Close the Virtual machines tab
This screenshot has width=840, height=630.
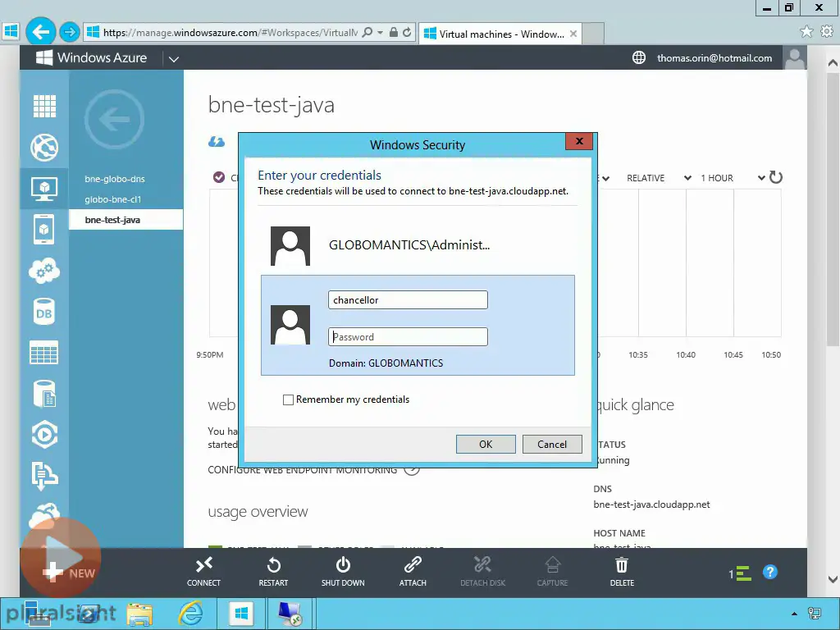[x=573, y=34]
